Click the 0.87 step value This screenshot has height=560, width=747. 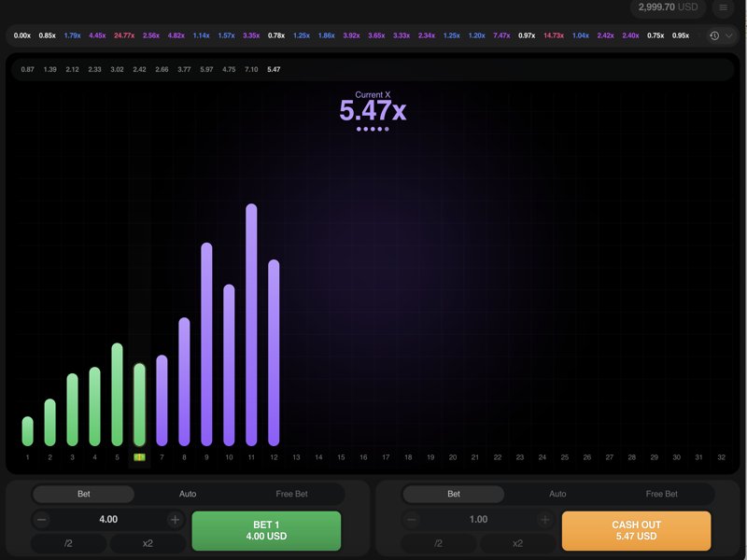[x=28, y=69]
